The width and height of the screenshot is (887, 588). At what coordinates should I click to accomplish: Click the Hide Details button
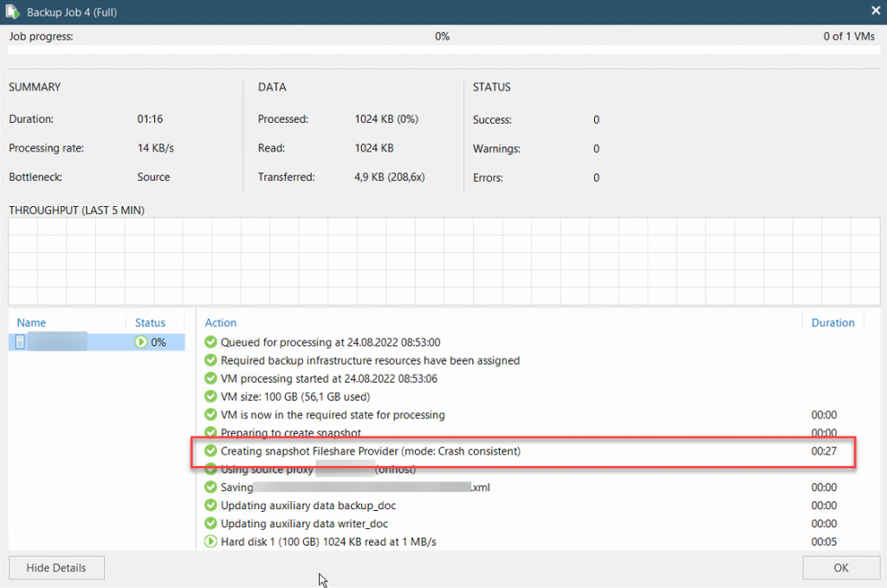[55, 567]
